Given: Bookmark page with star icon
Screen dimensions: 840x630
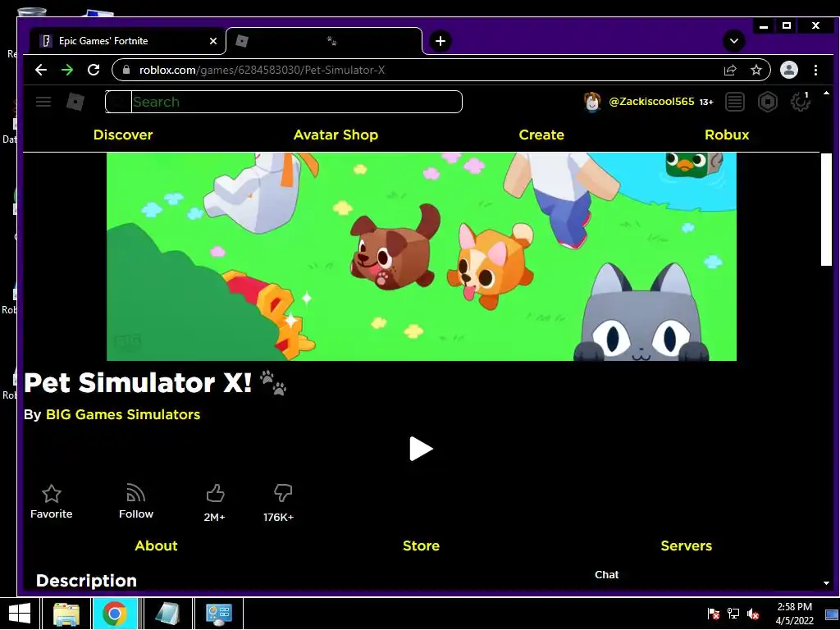Looking at the screenshot, I should point(756,71).
